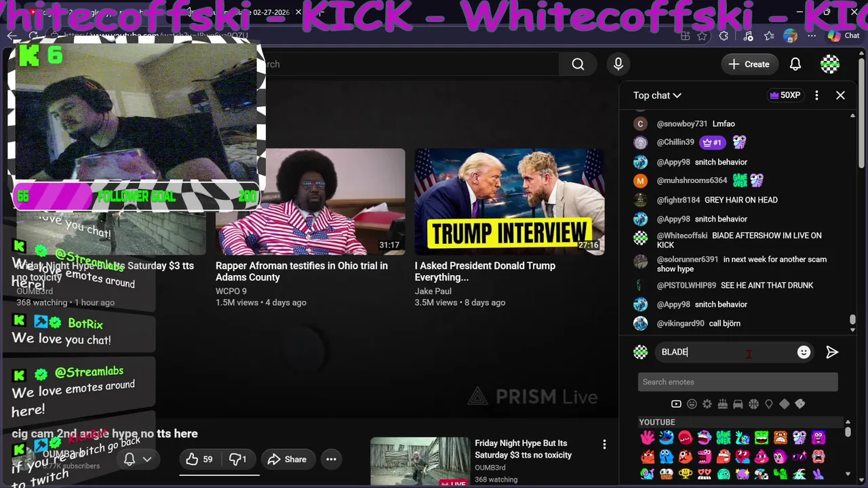Dislike the video with thumbs down

click(x=237, y=460)
